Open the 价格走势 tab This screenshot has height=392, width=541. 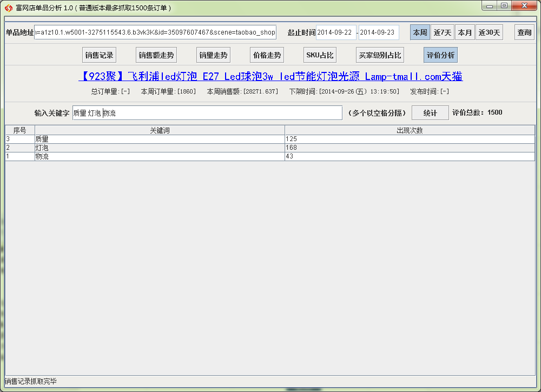tap(267, 55)
